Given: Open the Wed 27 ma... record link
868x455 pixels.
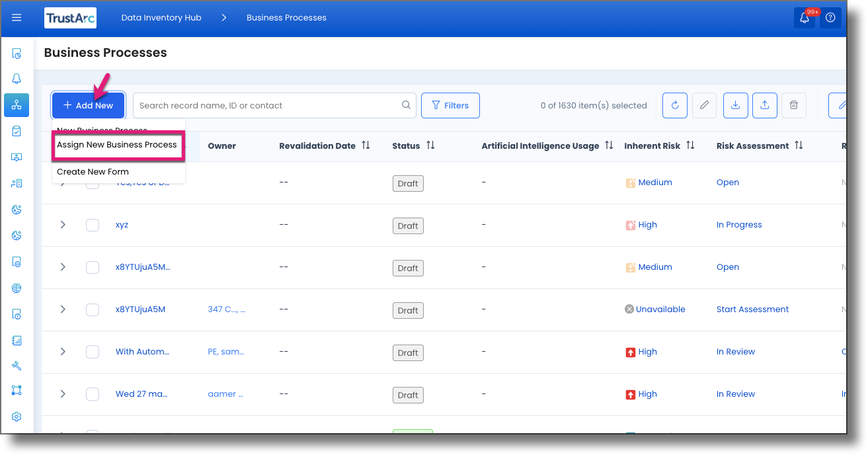Looking at the screenshot, I should 141,394.
